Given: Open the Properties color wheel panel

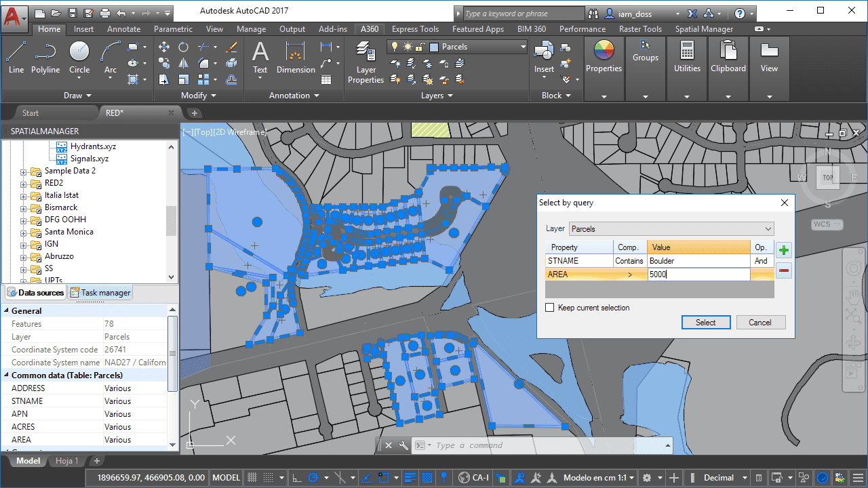Looking at the screenshot, I should click(x=604, y=57).
